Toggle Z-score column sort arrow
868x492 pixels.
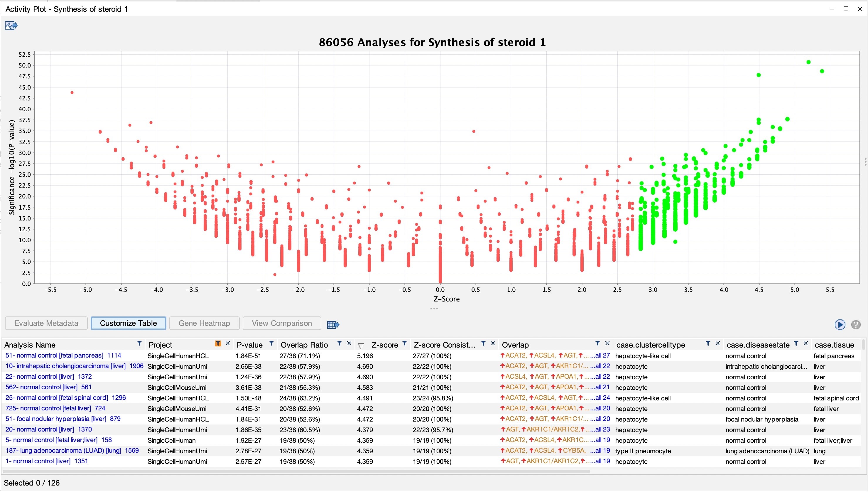[x=361, y=345]
